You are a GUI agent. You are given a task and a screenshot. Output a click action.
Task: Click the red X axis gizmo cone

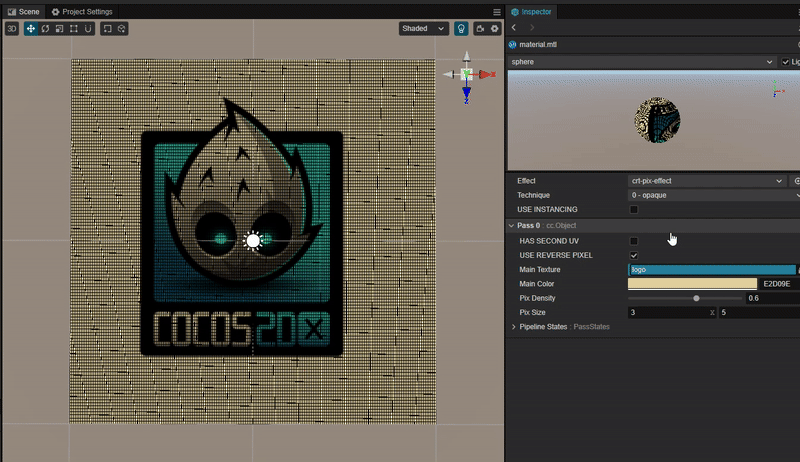pos(486,74)
